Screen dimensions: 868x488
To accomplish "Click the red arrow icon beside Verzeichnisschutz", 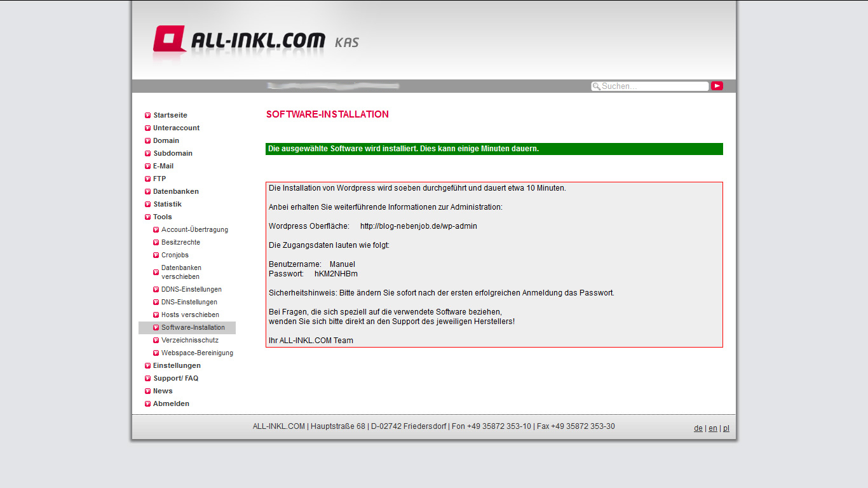I will click(156, 341).
